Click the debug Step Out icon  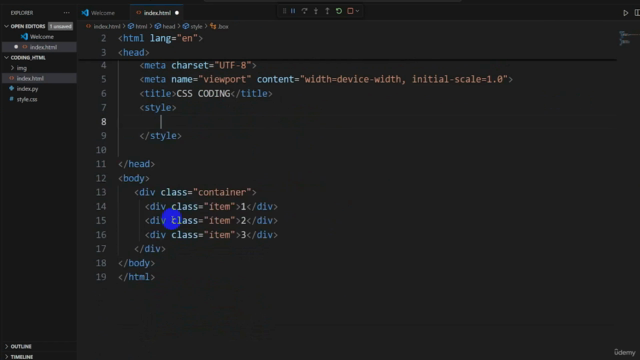327,11
